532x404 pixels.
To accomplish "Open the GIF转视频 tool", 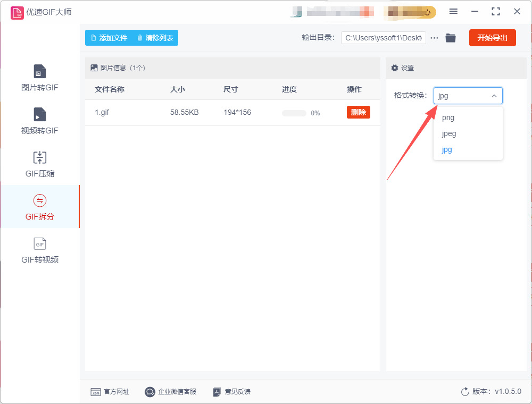I will tap(40, 250).
